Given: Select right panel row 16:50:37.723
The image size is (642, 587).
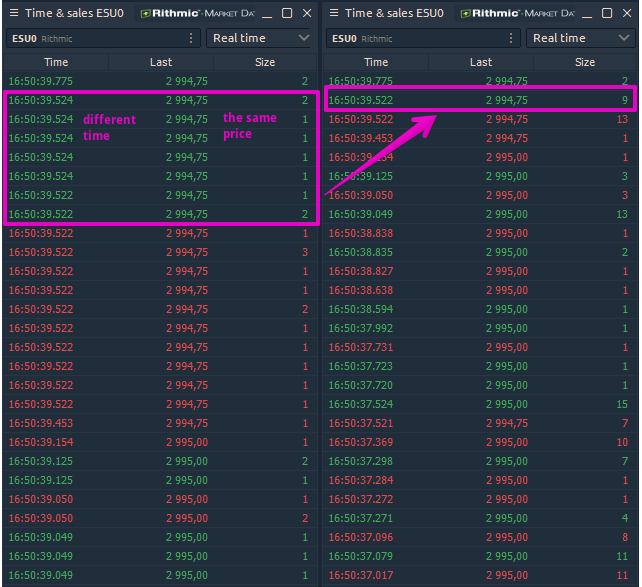Looking at the screenshot, I should click(481, 366).
